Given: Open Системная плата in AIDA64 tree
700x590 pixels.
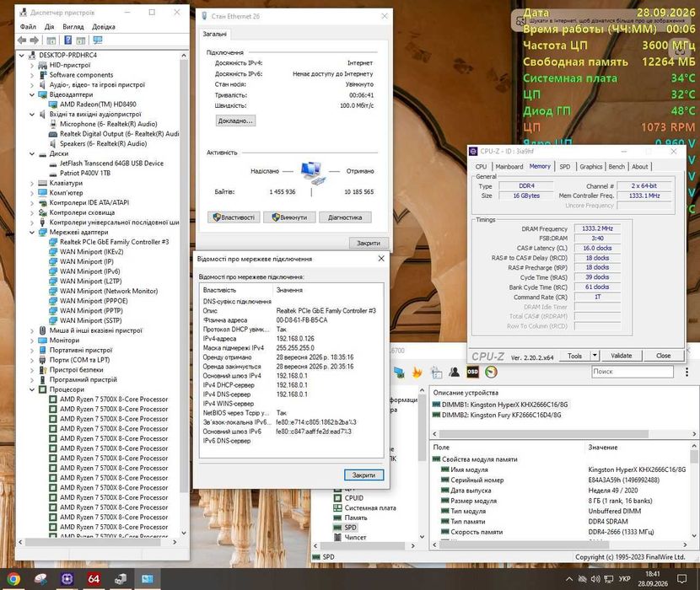Looking at the screenshot, I should [x=370, y=507].
